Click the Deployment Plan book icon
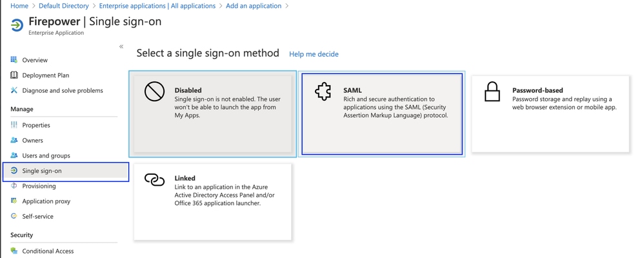The height and width of the screenshot is (258, 644). tap(14, 75)
